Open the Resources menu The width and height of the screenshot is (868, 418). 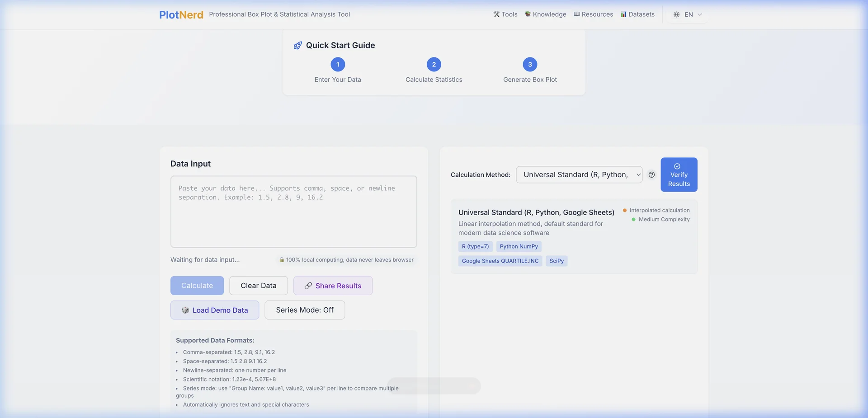point(593,14)
